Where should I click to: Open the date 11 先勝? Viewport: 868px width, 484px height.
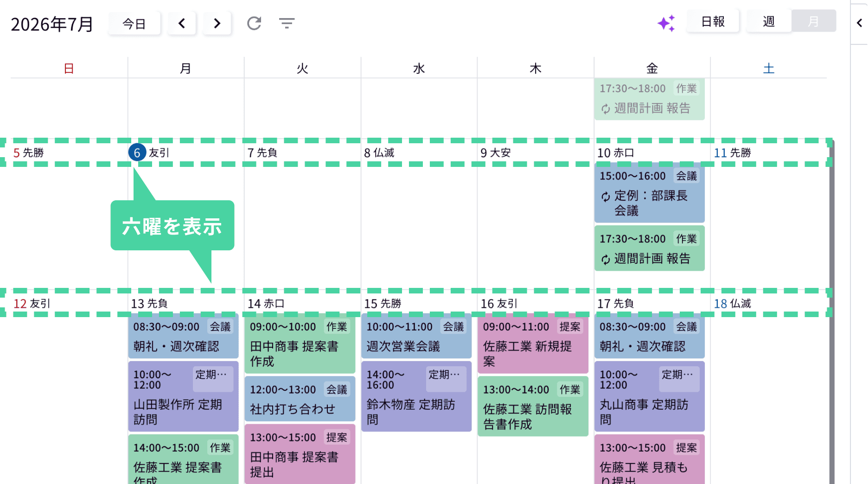[x=732, y=153]
